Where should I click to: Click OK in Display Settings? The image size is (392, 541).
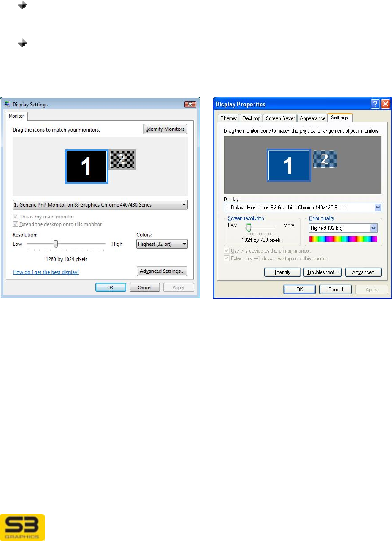coord(111,287)
